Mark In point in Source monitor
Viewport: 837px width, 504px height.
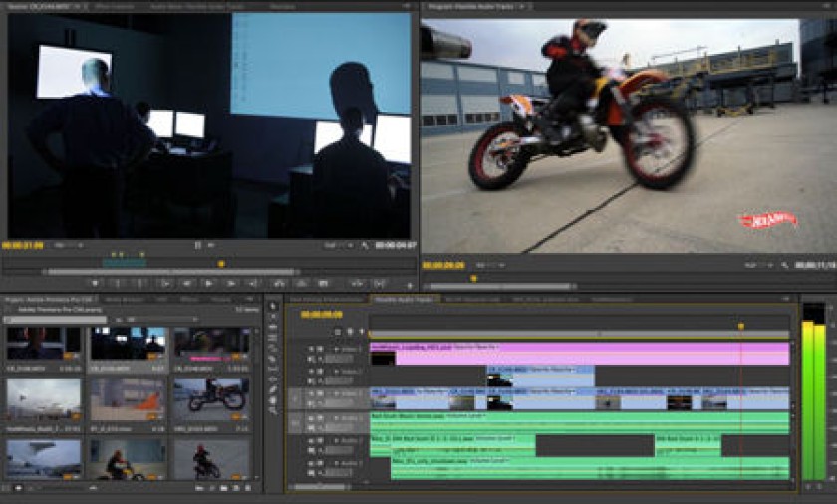coord(118,283)
